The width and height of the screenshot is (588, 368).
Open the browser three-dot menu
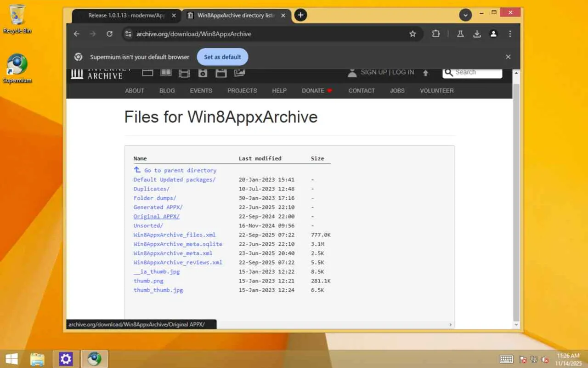tap(510, 34)
